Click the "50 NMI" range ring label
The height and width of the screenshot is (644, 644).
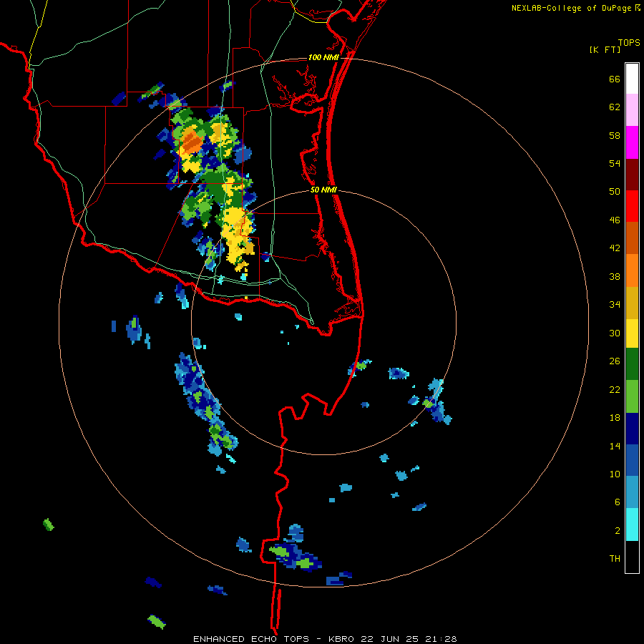(323, 190)
